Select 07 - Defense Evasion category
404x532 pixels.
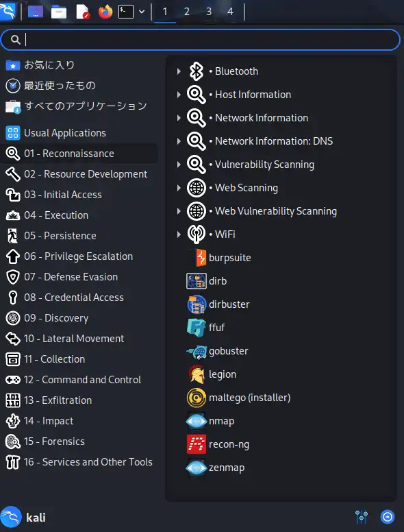pyautogui.click(x=79, y=277)
